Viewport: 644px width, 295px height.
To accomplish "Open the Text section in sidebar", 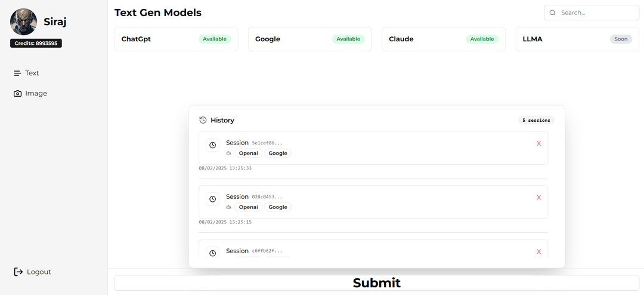I will [x=26, y=73].
